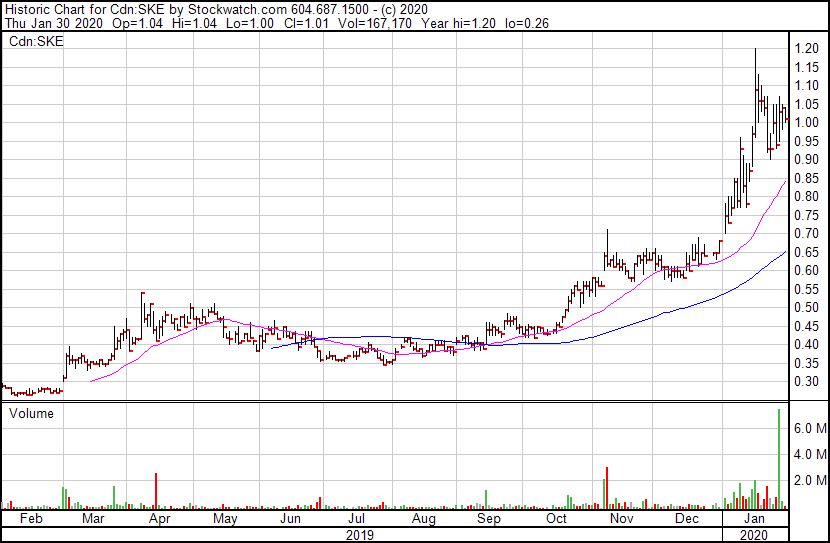
Task: Click the 'Volume' panel label
Action: coord(31,413)
